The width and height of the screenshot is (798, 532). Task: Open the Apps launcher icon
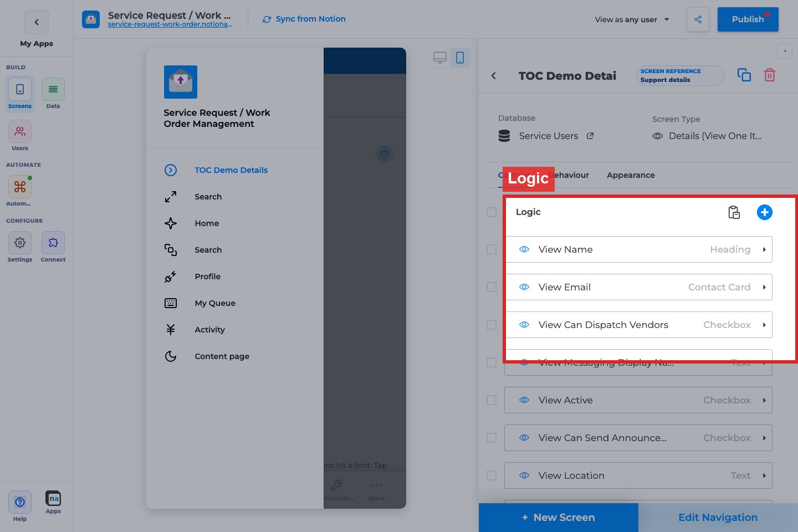(53, 503)
